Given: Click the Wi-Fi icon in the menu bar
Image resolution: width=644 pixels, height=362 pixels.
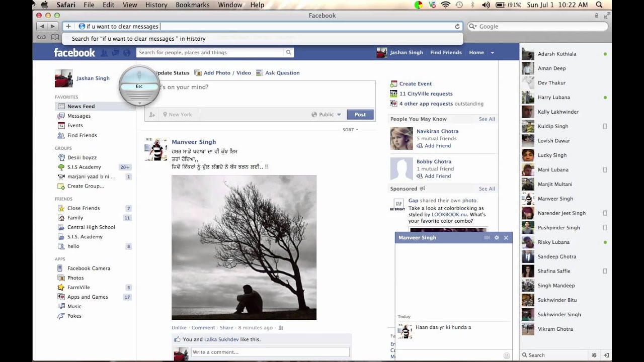Looking at the screenshot, I should (x=445, y=5).
